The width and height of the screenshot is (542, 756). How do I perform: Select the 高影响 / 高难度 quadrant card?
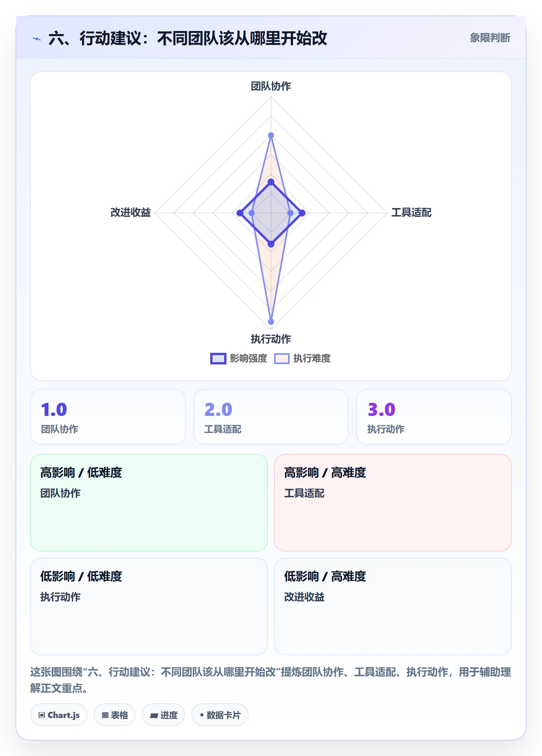pyautogui.click(x=393, y=503)
